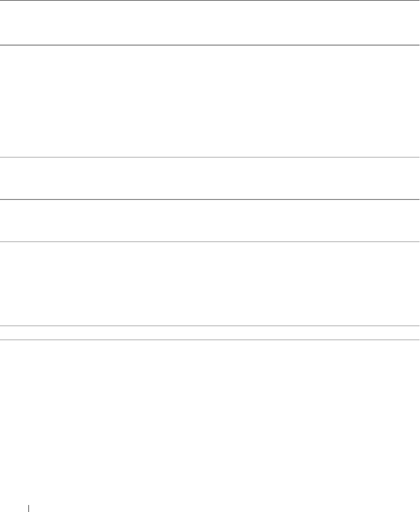Click the empty page area below the table

210,420
